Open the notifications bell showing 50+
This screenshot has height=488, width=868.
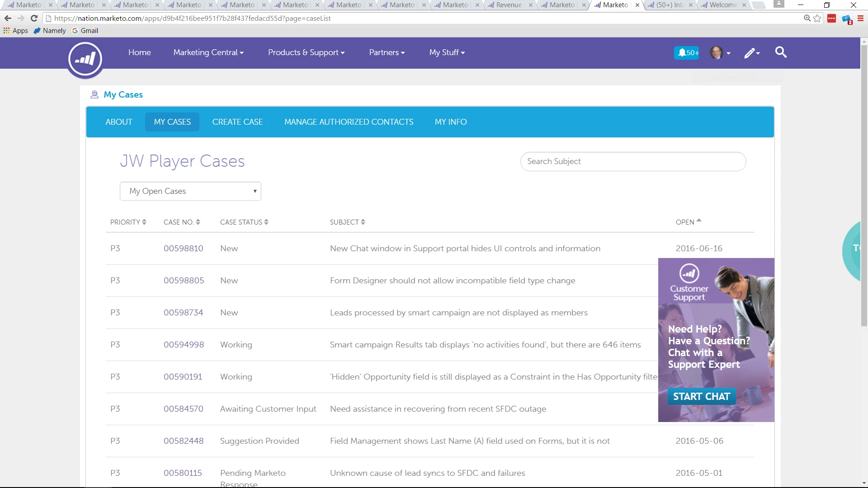686,53
